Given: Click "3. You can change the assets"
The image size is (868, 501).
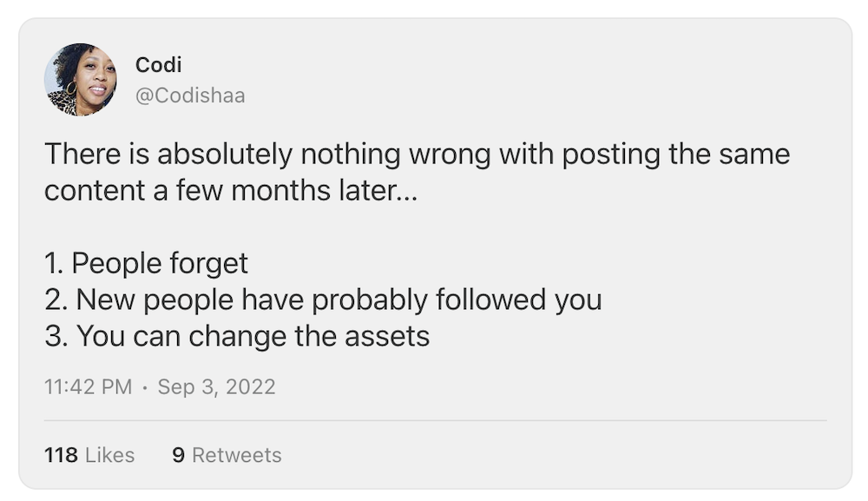Looking at the screenshot, I should (x=237, y=336).
